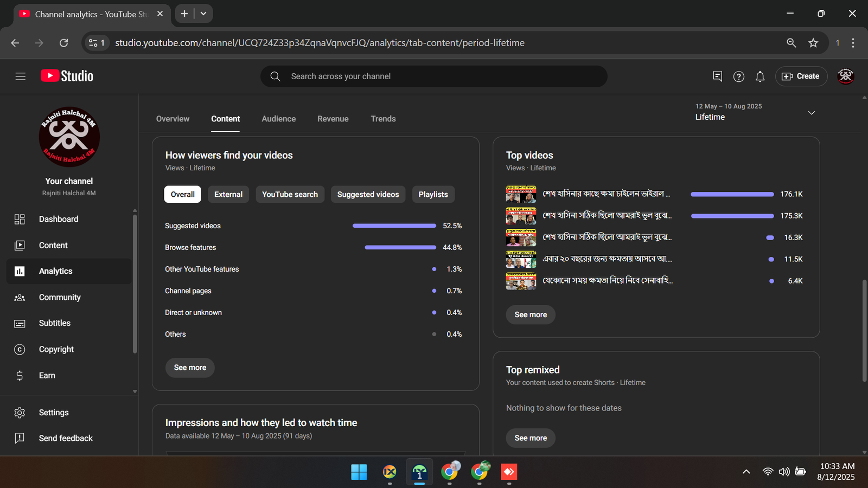
Task: Expand the Lifetime date range dropdown
Action: [x=812, y=113]
